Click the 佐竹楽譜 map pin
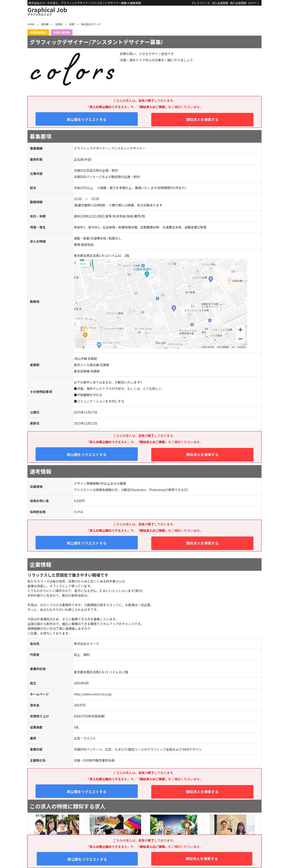 click(x=190, y=287)
